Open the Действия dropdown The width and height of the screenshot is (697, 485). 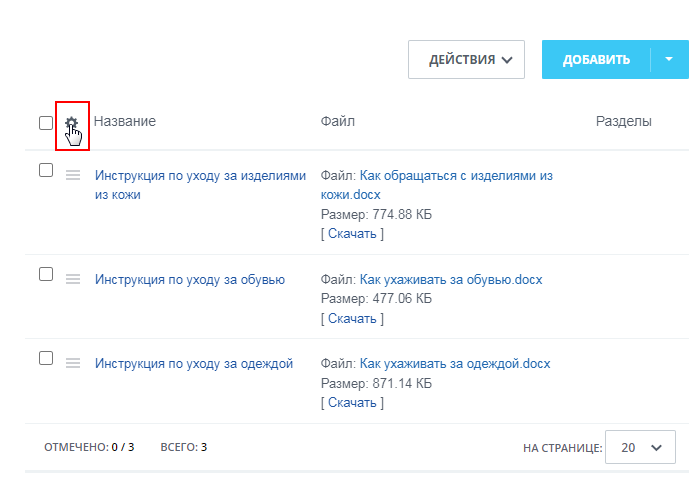[x=466, y=60]
